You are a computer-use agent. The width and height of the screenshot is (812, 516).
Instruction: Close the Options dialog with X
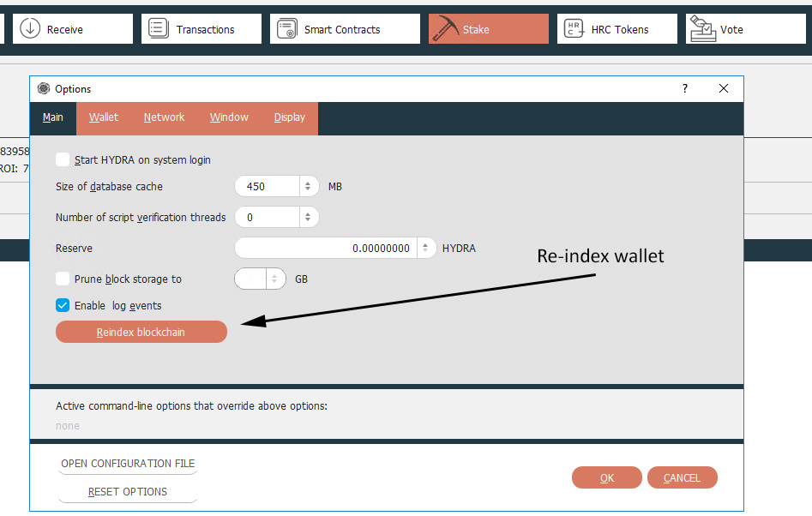(x=724, y=88)
